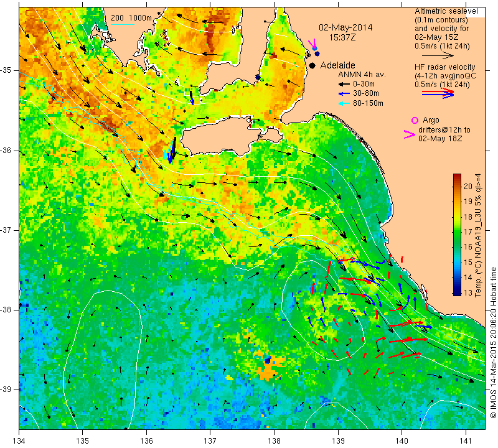Click the 141 longitude axis label
The width and height of the screenshot is (498, 448).
coord(466,441)
